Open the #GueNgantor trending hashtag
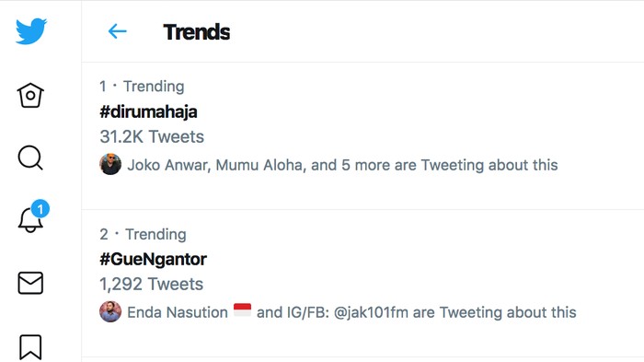Viewport: 644px width, 362px height. [x=153, y=259]
